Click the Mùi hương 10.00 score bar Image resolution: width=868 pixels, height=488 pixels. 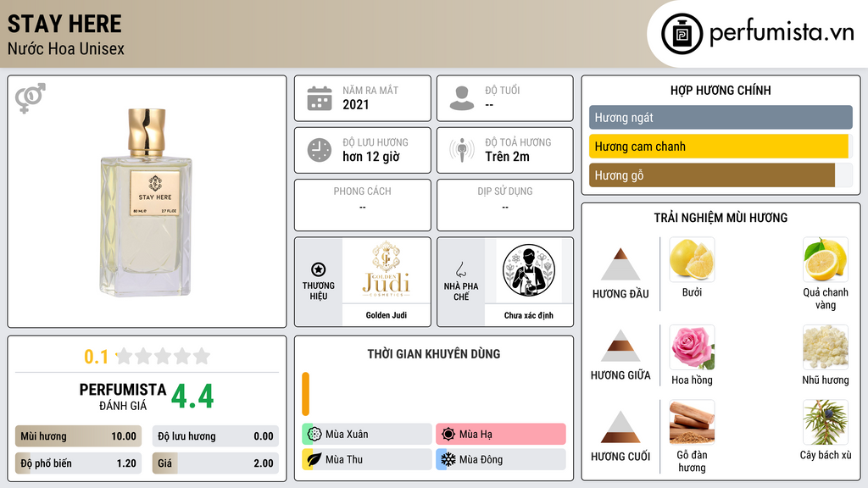[78, 436]
